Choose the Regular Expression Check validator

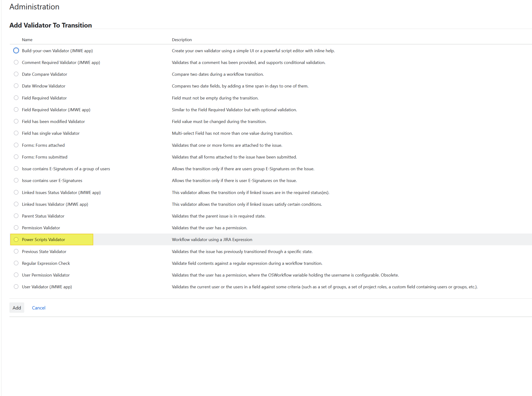16,263
